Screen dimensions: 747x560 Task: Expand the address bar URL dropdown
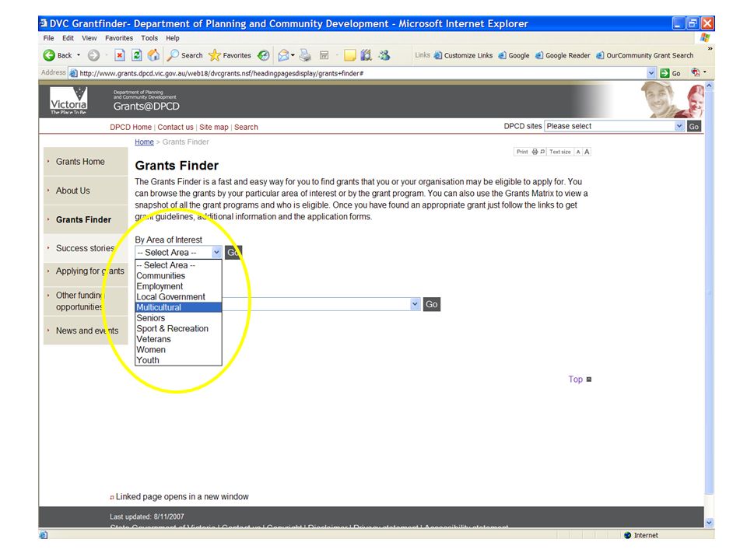pyautogui.click(x=651, y=73)
